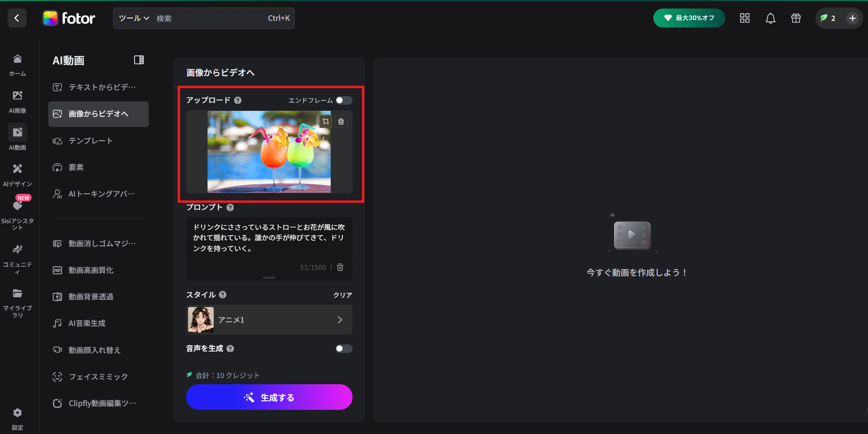
Task: Enable the エンドフレーム toggle
Action: (x=344, y=100)
